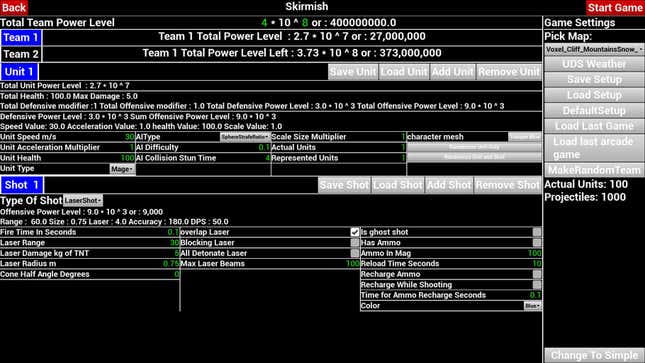The height and width of the screenshot is (363, 645).
Task: Open the AIType dropdown
Action: (245, 137)
